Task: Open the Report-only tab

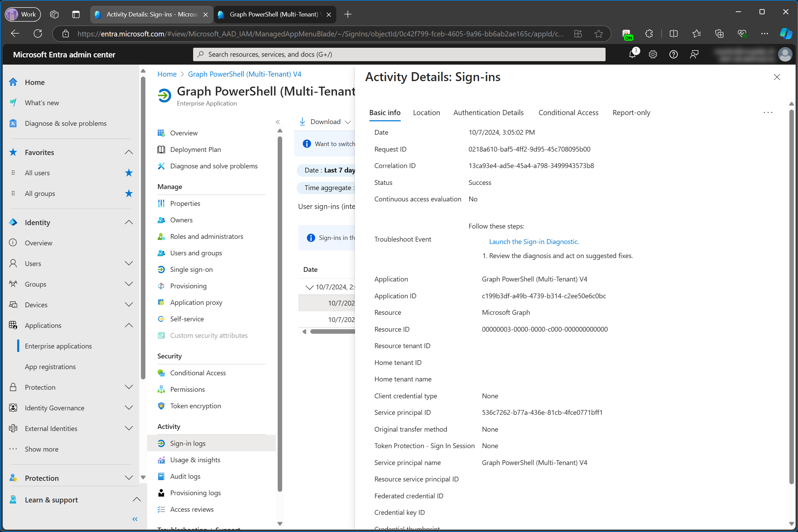Action: (631, 113)
